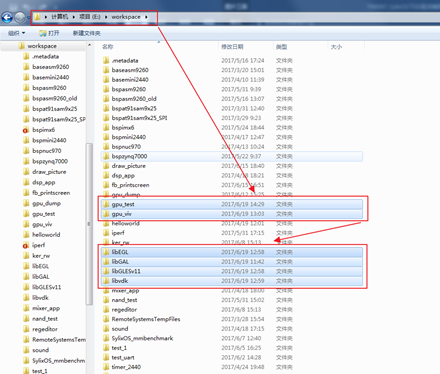The height and width of the screenshot is (374, 440).
Task: Select gpu_dump in the navigation tree
Action: coord(46,203)
